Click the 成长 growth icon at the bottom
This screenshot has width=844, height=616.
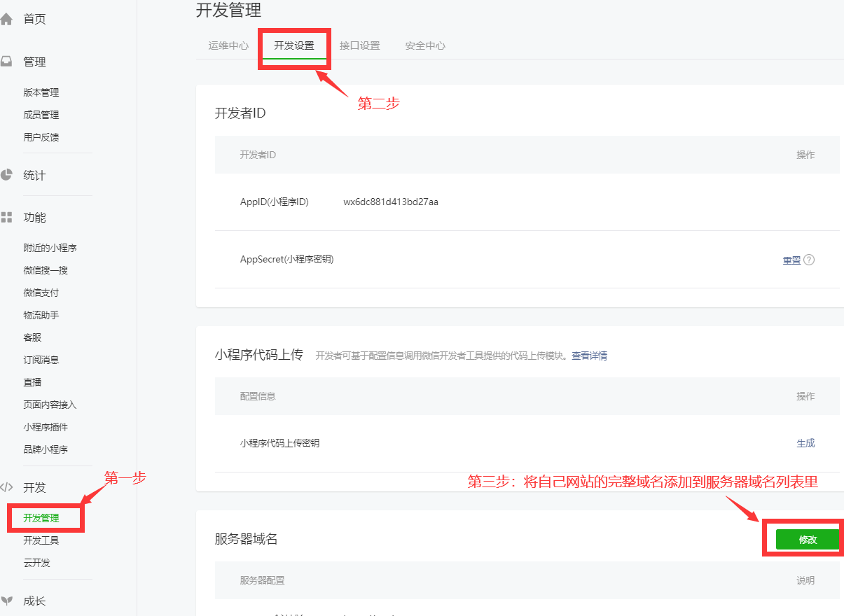8,600
